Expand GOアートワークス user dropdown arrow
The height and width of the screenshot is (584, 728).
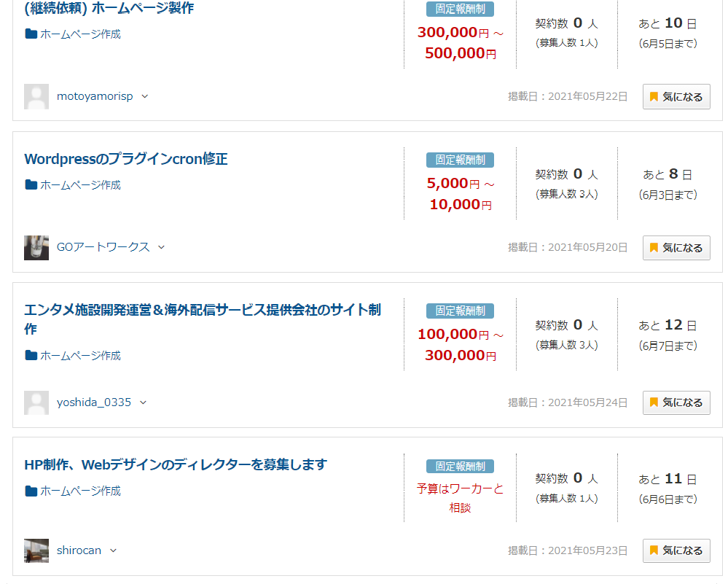tap(161, 247)
